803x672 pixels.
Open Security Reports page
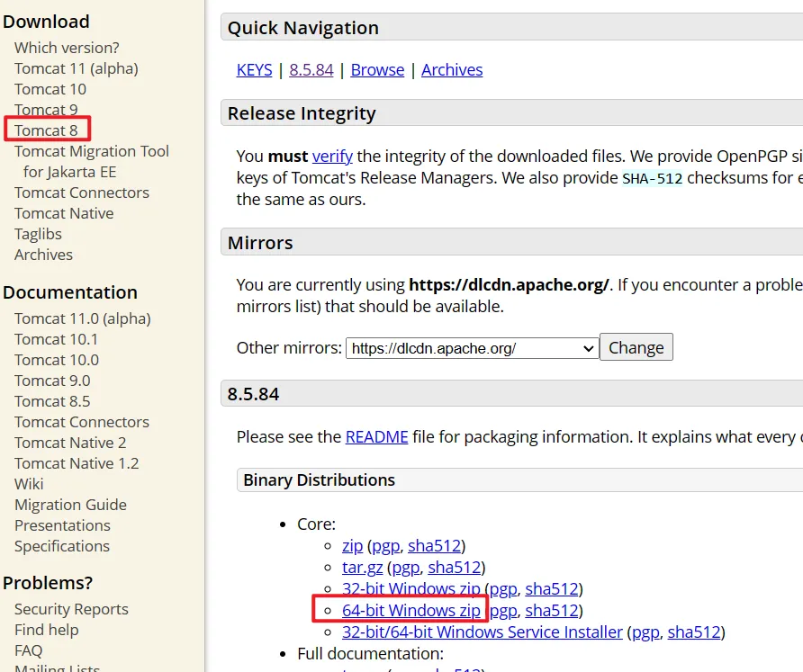coord(71,609)
